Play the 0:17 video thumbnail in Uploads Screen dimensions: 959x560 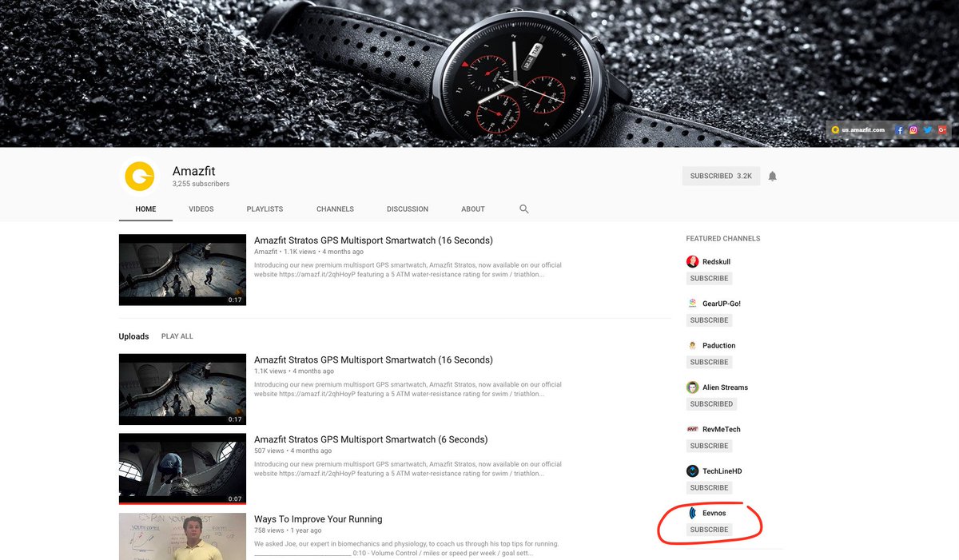pyautogui.click(x=182, y=389)
